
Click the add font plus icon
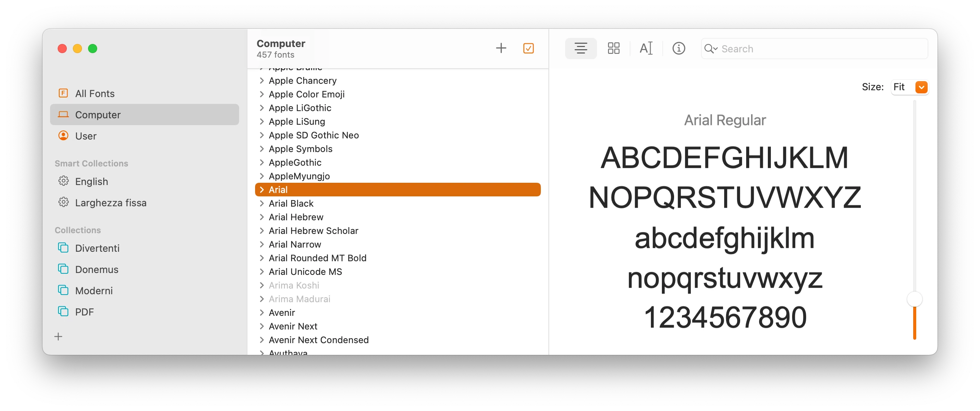501,48
